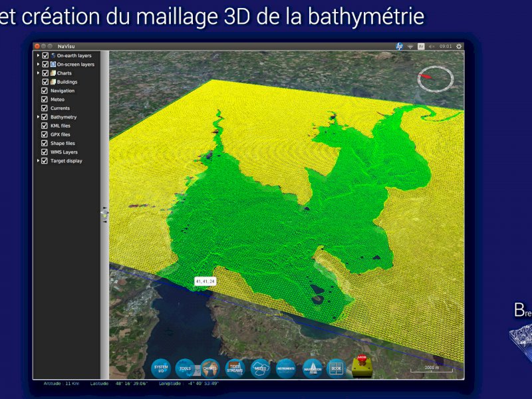Click the Instruments round icon

[x=286, y=368]
